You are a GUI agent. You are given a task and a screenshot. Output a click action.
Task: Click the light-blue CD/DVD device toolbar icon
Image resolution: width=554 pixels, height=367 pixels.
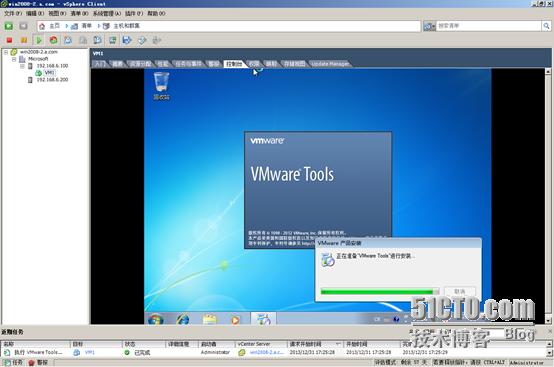(x=142, y=40)
